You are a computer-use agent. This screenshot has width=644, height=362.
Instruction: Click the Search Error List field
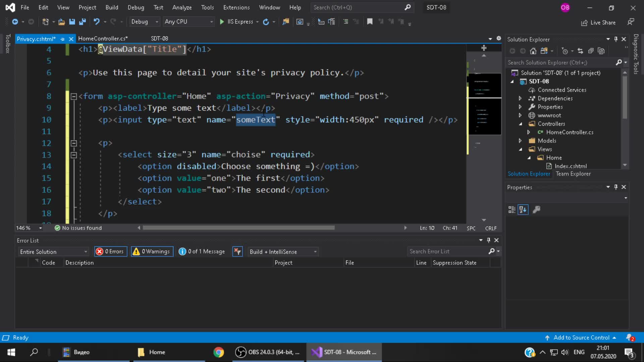[x=454, y=251]
